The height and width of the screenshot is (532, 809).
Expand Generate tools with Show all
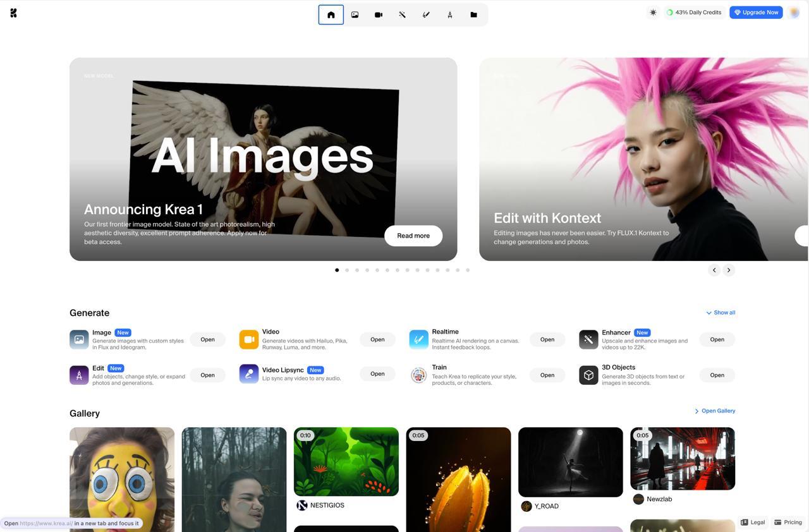[721, 313]
